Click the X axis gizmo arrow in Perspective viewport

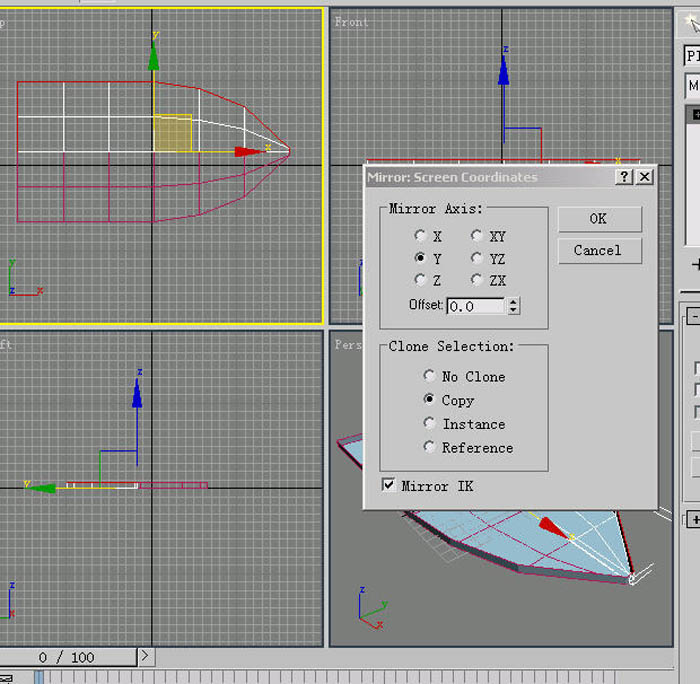[x=552, y=527]
